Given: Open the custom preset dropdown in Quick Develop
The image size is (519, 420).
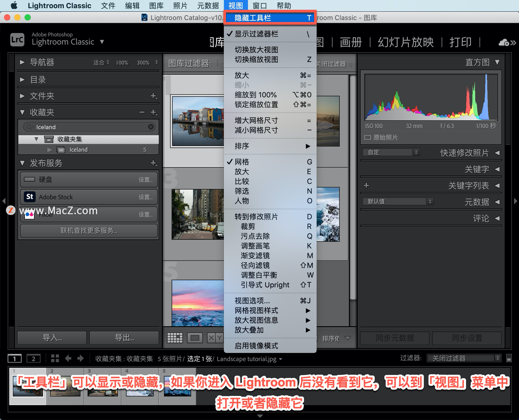Looking at the screenshot, I should click(391, 152).
